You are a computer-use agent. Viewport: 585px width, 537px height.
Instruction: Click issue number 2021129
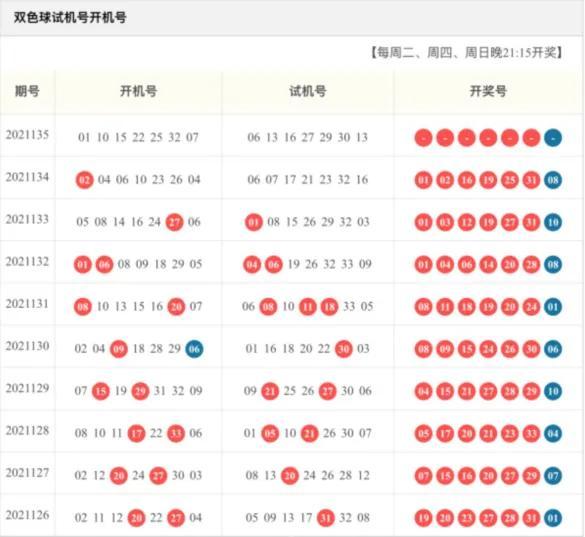pyautogui.click(x=27, y=388)
